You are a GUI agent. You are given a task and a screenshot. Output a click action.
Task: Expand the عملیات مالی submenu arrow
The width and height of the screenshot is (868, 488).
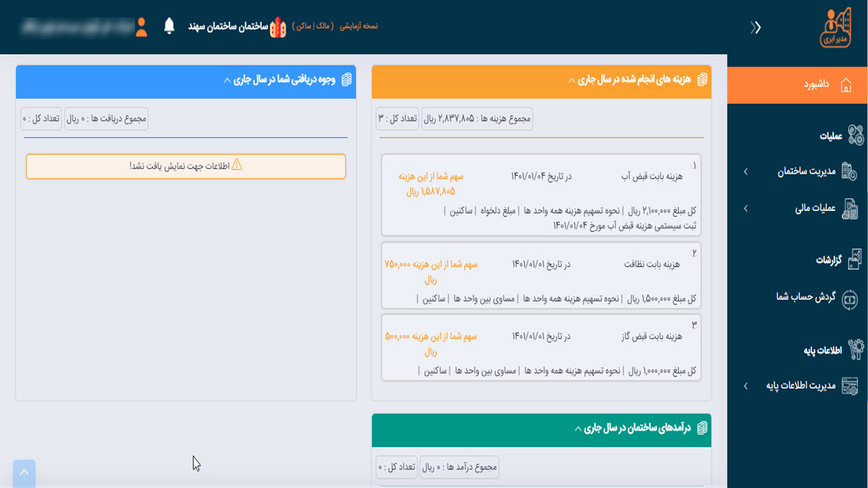[746, 208]
